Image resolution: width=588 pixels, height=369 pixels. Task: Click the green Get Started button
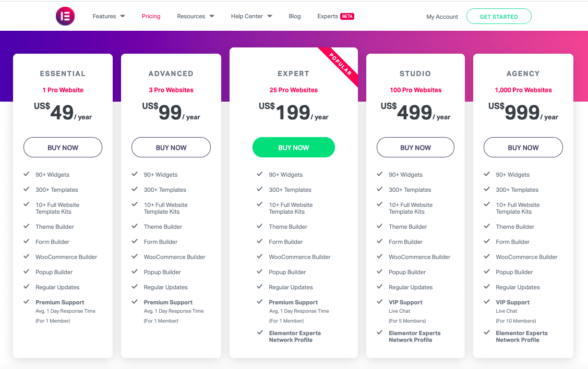[498, 17]
